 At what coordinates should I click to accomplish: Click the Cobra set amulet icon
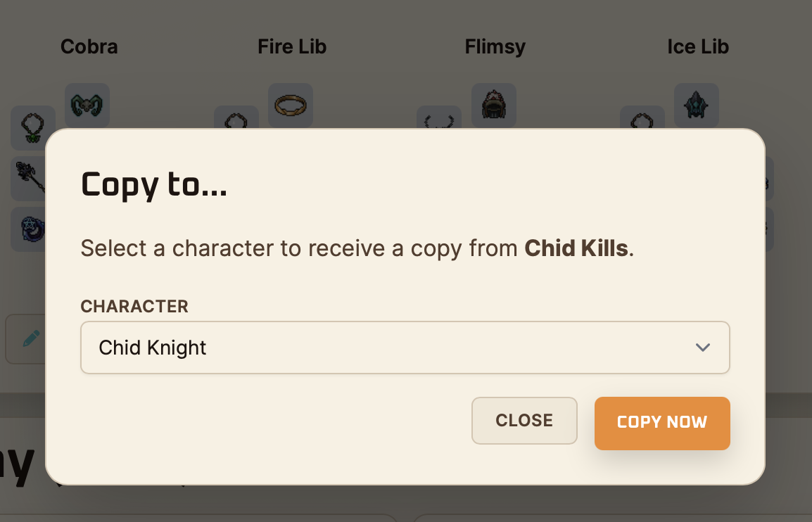32,127
